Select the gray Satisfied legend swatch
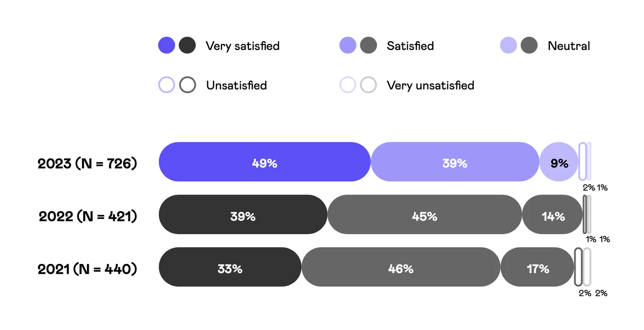The image size is (644, 330). [369, 46]
